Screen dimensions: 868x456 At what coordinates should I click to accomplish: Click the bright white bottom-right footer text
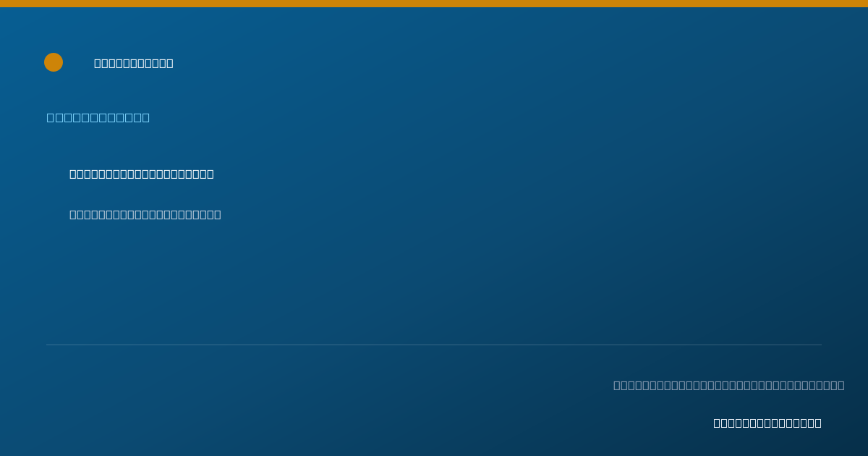767,423
